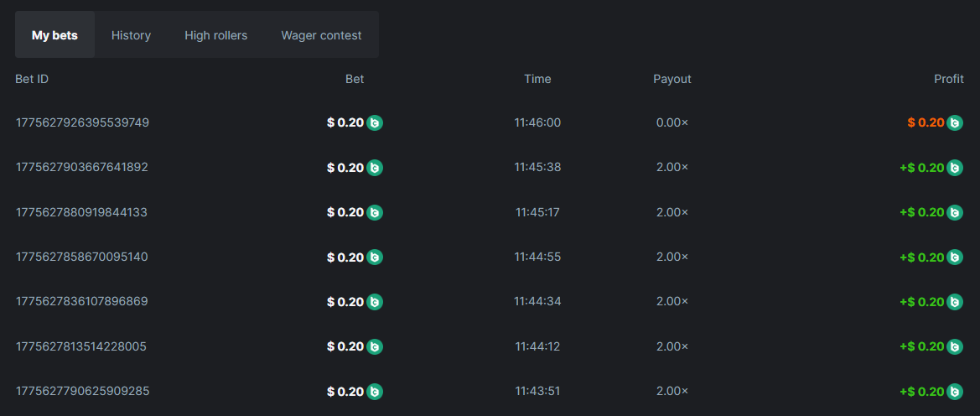Viewport: 980px width, 416px height.
Task: Click bet coin icon in 11:44:12 row
Action: (375, 346)
